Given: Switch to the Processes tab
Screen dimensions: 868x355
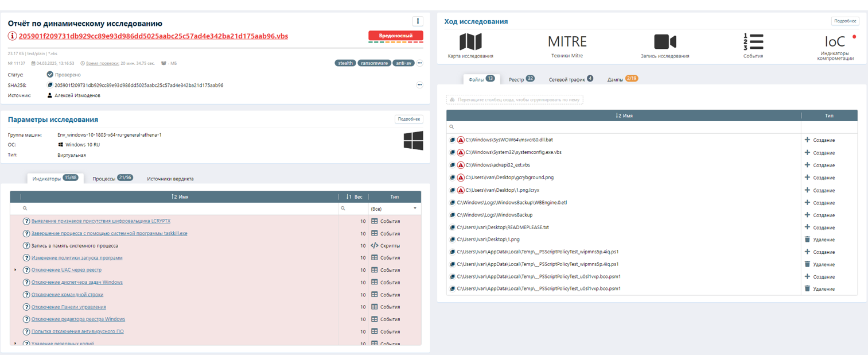Looking at the screenshot, I should [x=112, y=179].
